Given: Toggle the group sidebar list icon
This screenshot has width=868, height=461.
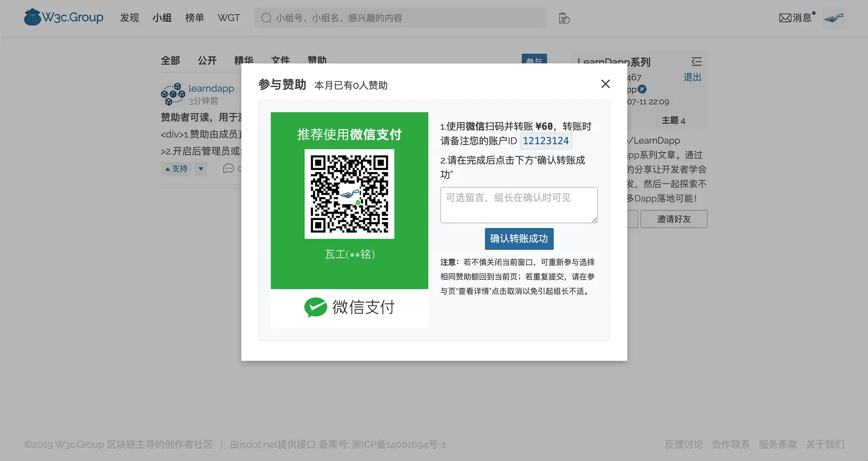Looking at the screenshot, I should pyautogui.click(x=697, y=61).
